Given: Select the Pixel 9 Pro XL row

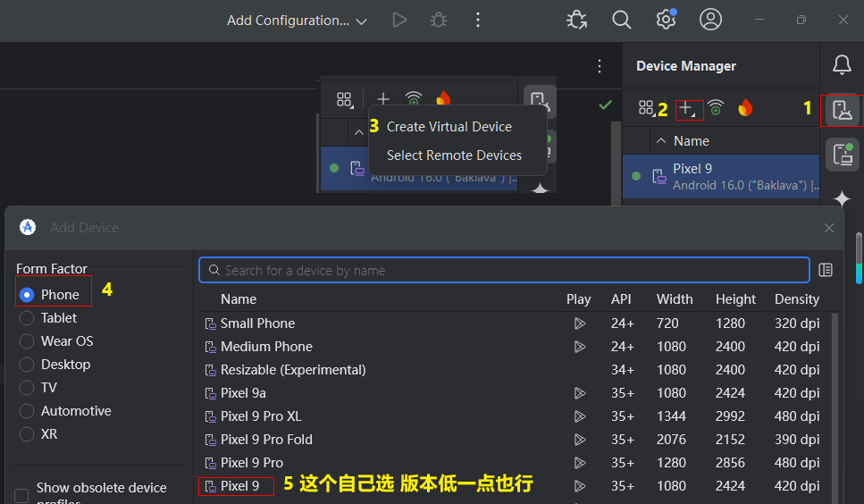Looking at the screenshot, I should point(516,416).
